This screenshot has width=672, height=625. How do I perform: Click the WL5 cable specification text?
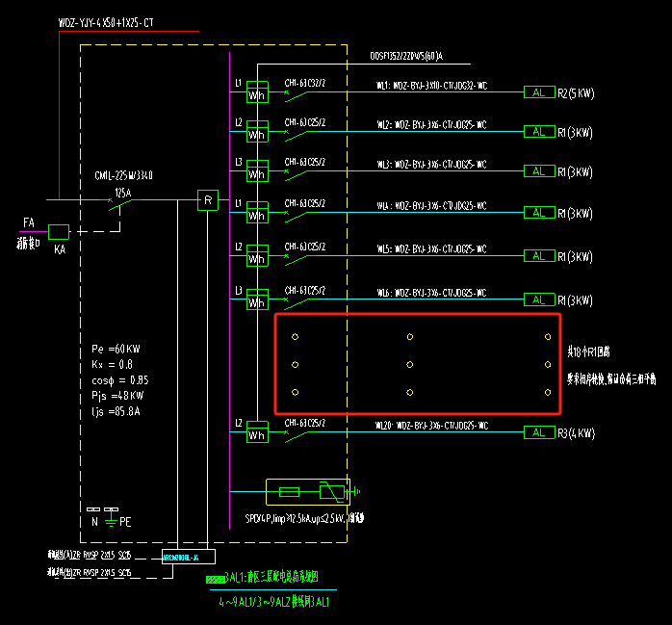pos(431,249)
